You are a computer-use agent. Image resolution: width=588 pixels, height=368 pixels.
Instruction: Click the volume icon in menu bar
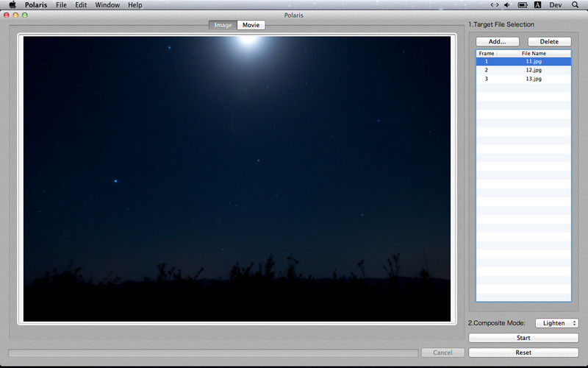507,5
